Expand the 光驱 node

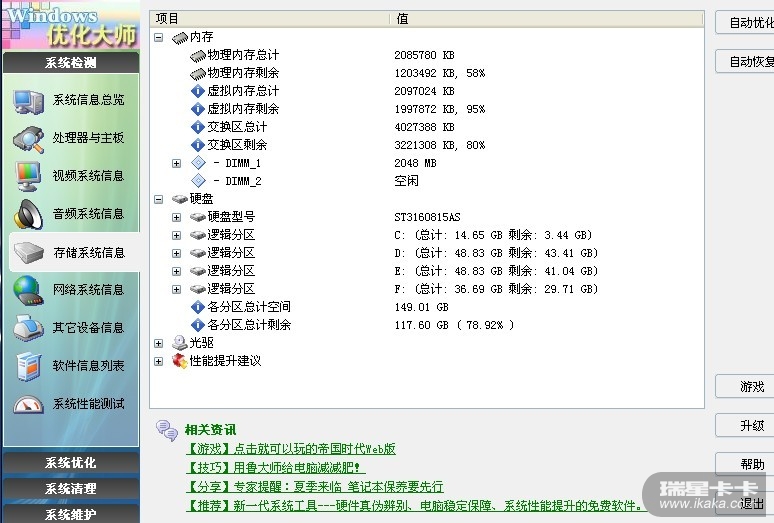coord(158,343)
